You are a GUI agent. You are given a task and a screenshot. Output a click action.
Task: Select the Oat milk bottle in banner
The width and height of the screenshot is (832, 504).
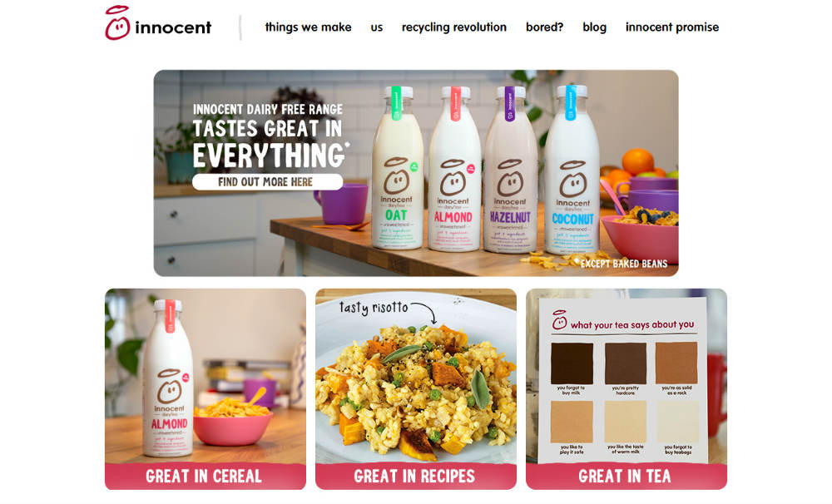point(398,168)
